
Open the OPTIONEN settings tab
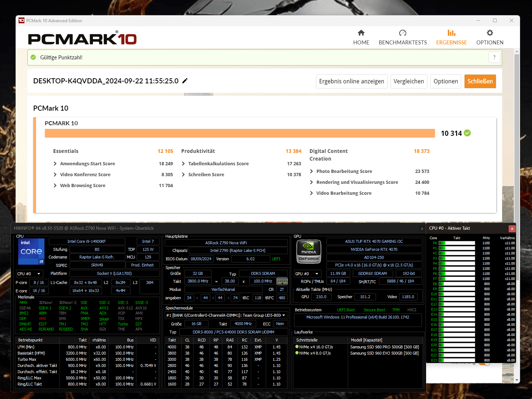tap(490, 37)
